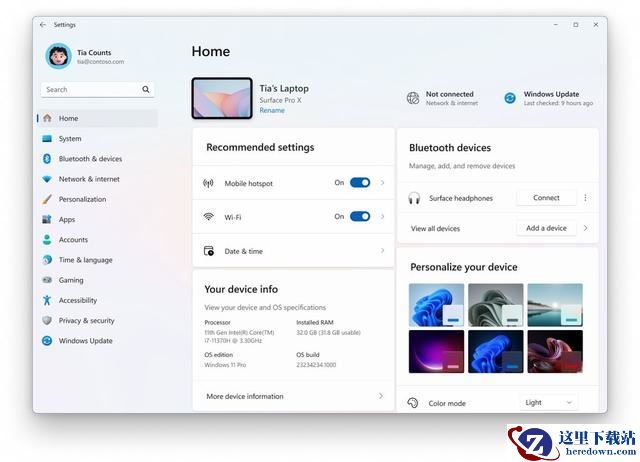Click the Accounts person icon
Image resolution: width=640 pixels, height=462 pixels.
47,240
